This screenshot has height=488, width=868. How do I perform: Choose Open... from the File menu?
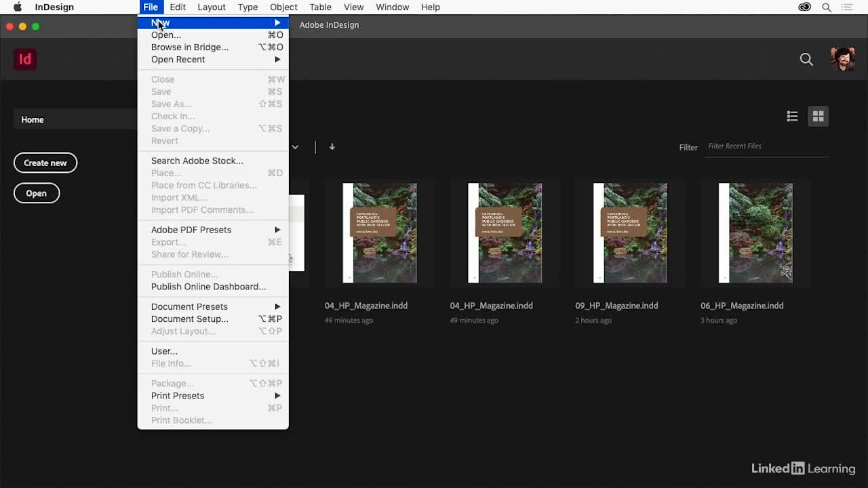click(213, 35)
